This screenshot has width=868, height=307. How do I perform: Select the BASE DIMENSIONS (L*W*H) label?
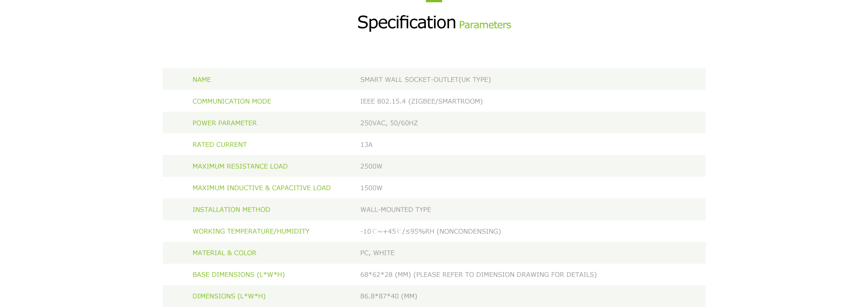pos(239,275)
